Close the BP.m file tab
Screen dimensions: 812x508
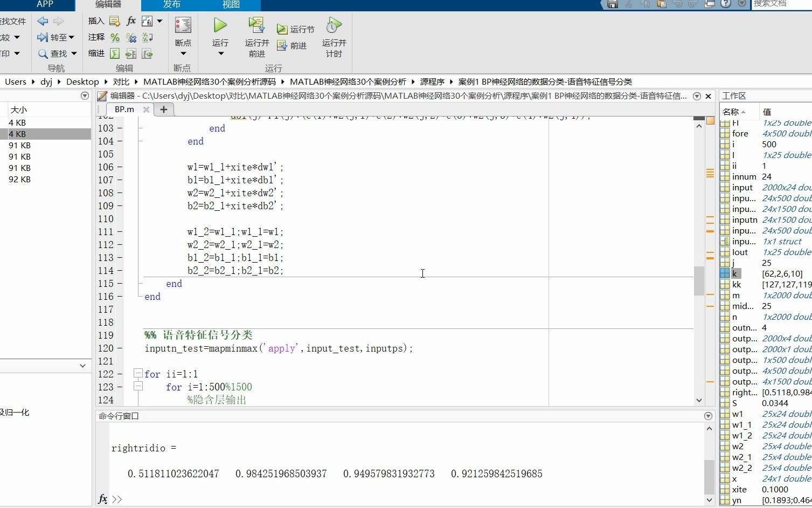coord(146,109)
